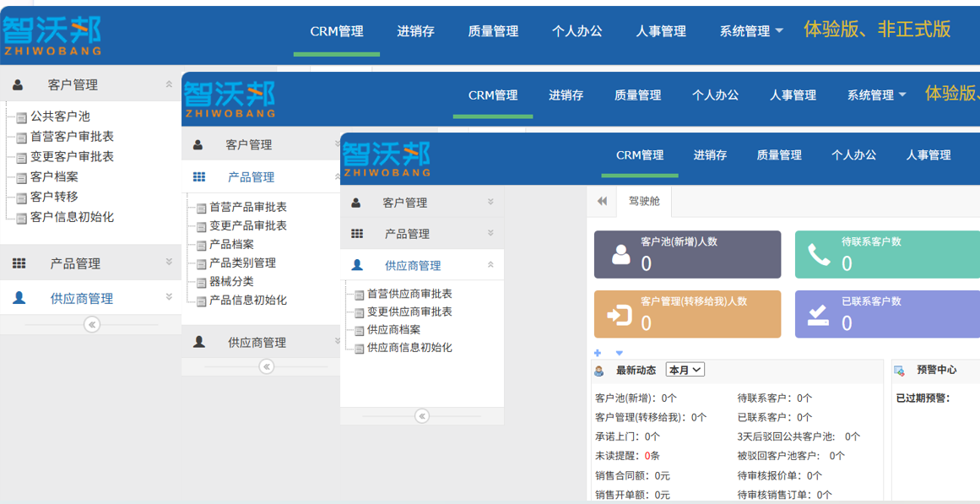Select 质量管理 in the middle window's navigation bar
This screenshot has width=980, height=504.
[x=637, y=95]
